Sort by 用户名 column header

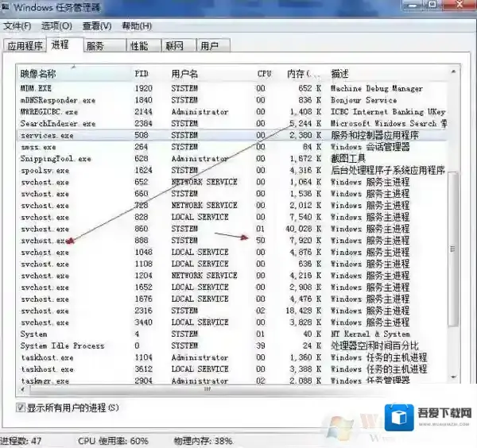[211, 74]
